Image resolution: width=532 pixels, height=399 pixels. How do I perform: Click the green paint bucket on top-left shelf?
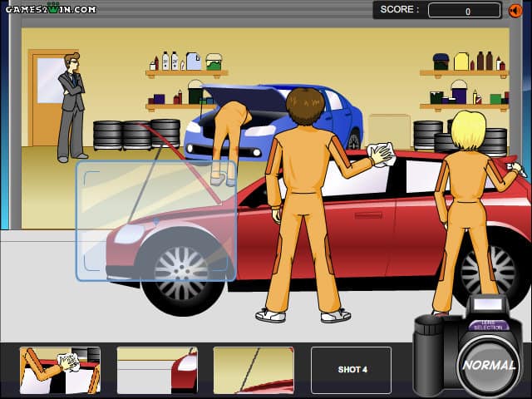[214, 62]
